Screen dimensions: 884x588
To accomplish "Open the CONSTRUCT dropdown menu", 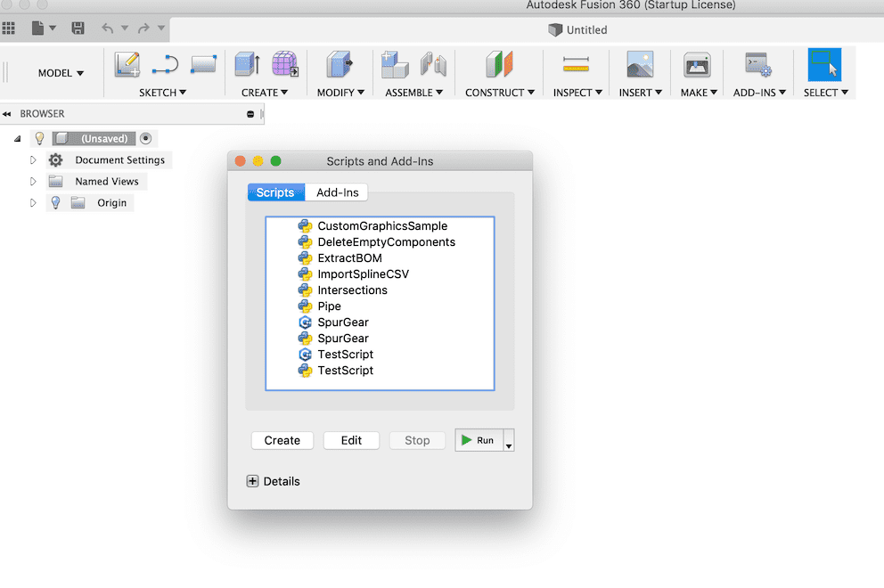I will click(x=500, y=93).
